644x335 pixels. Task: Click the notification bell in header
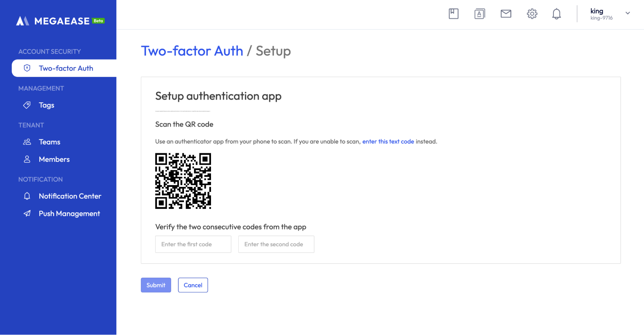tap(556, 14)
